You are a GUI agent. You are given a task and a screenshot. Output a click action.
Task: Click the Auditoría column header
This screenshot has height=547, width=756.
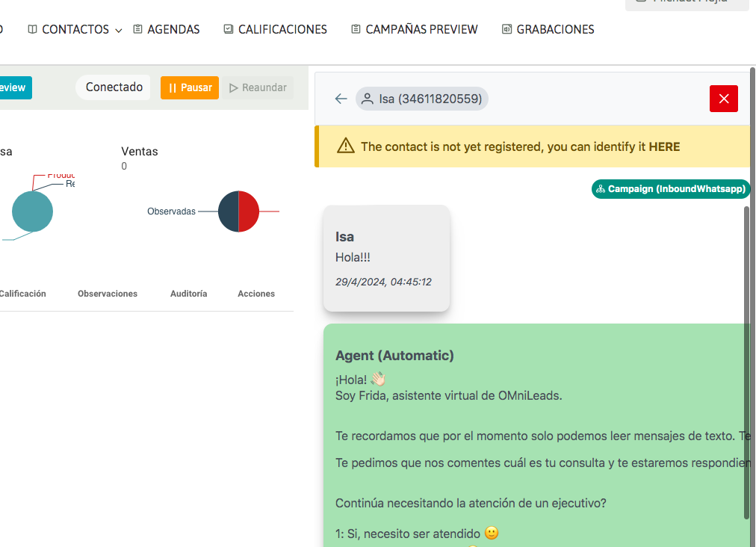[188, 294]
